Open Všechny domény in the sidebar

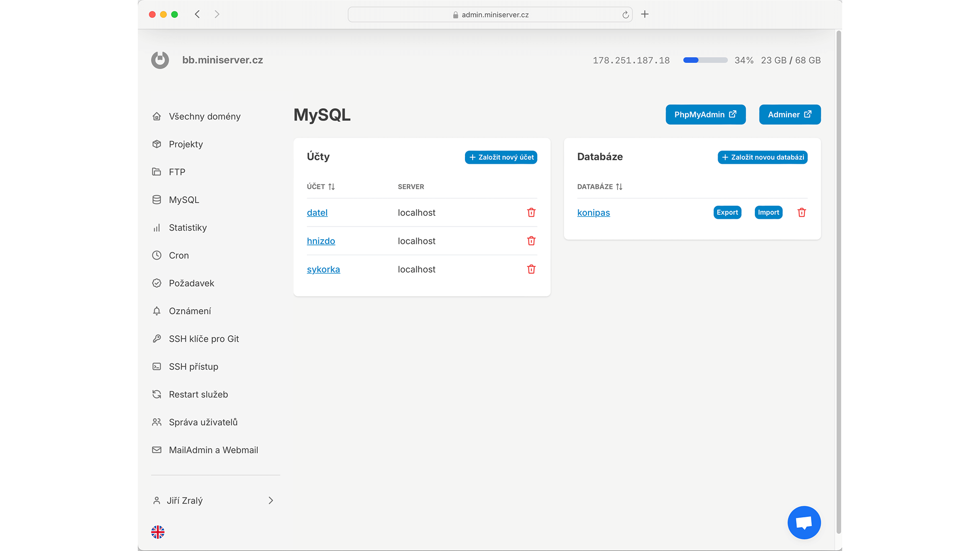[x=205, y=116]
